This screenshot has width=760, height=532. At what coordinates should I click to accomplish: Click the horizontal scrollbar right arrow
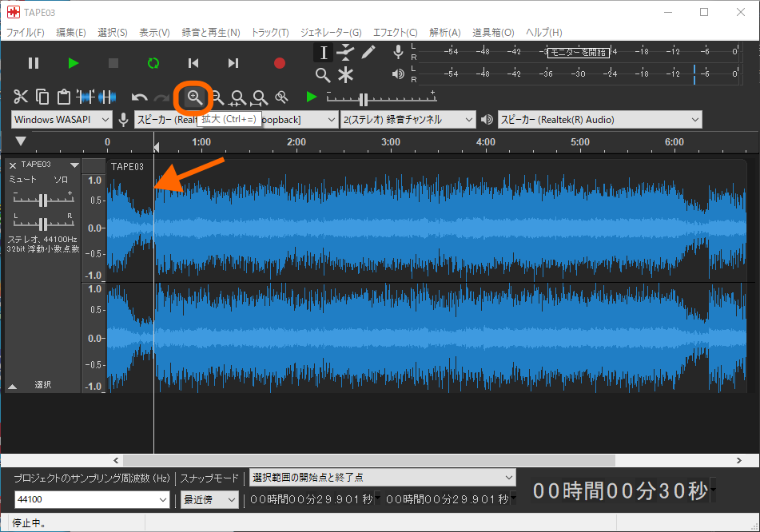tap(738, 460)
